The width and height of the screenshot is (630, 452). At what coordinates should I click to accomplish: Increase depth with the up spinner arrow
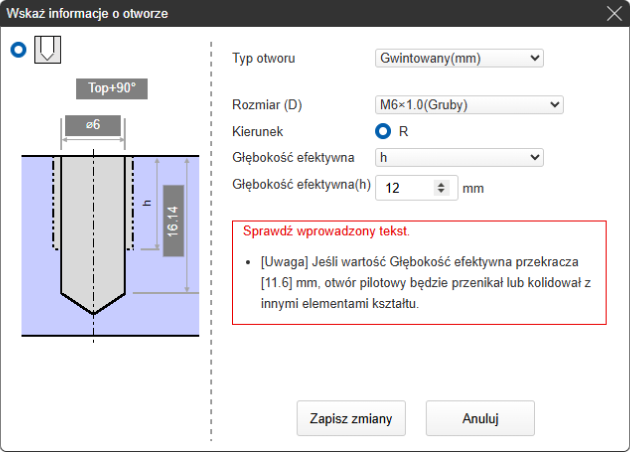(x=441, y=183)
